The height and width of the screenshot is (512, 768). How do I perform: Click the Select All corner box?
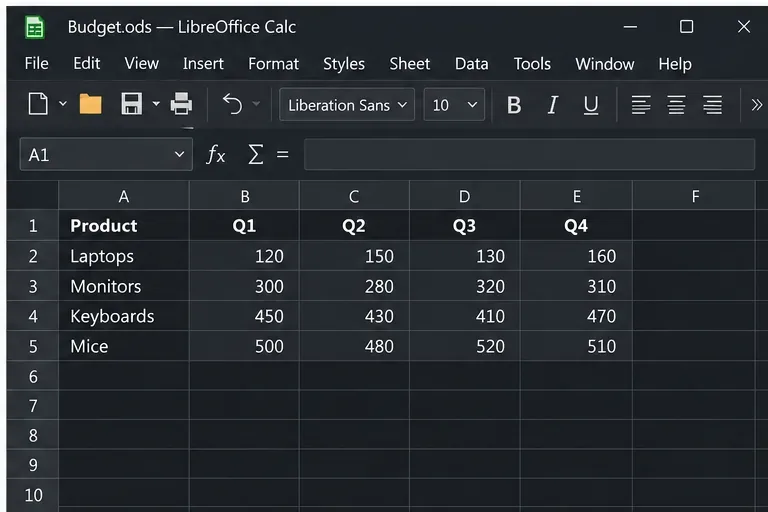[33, 195]
